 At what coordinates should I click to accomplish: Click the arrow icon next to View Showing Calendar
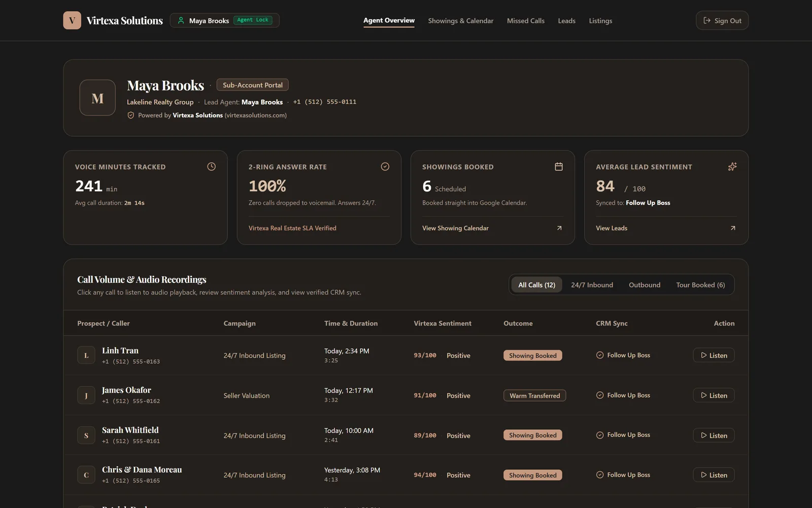559,228
